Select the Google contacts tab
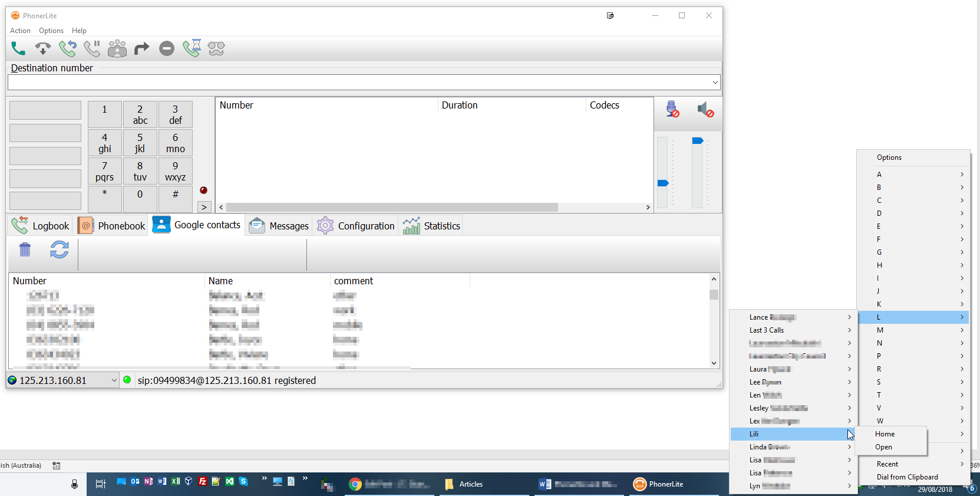 coord(197,225)
